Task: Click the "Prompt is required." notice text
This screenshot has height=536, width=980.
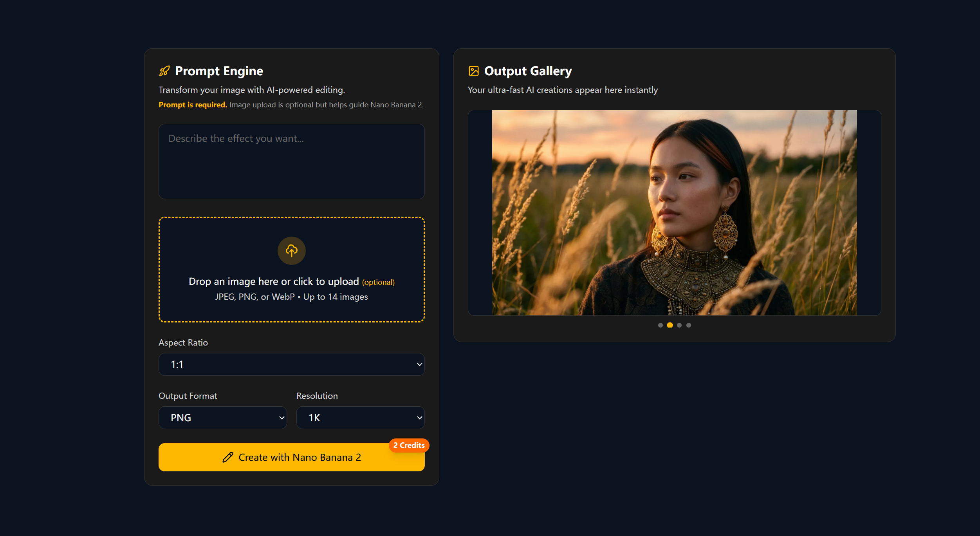Action: click(x=193, y=105)
